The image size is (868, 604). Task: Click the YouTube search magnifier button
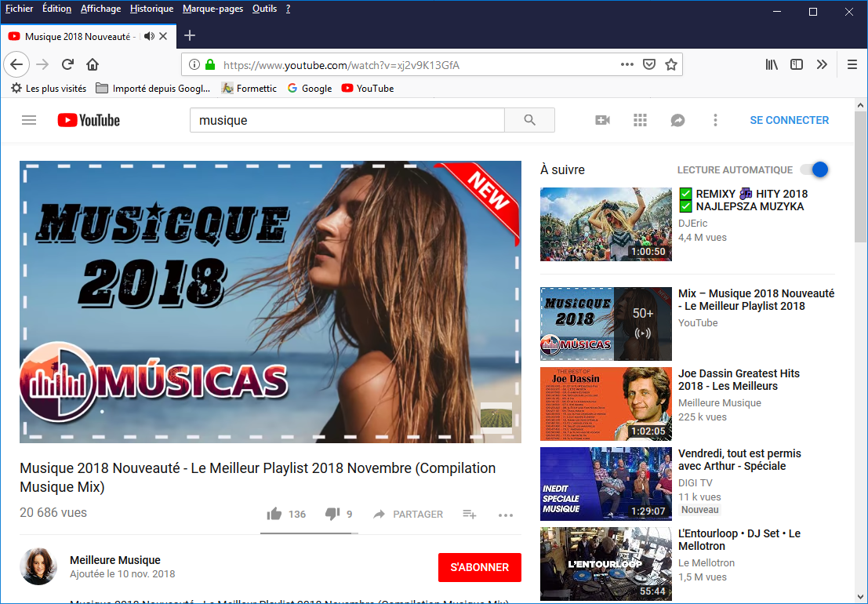point(530,120)
